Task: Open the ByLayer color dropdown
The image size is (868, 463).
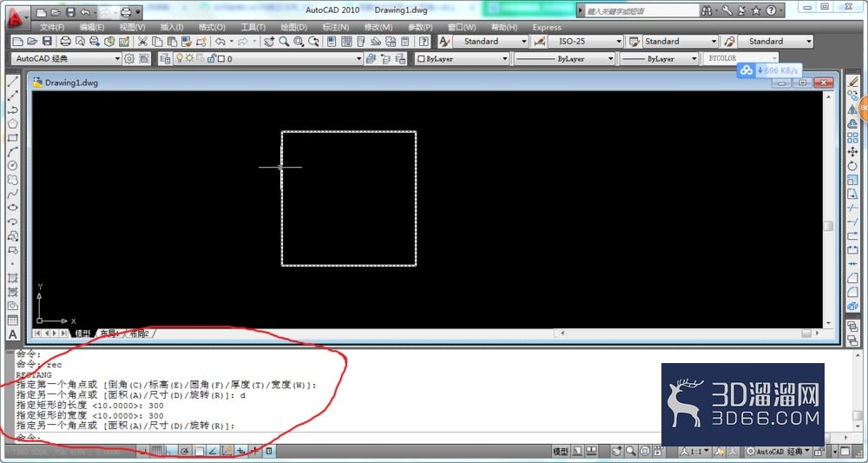Action: point(462,58)
